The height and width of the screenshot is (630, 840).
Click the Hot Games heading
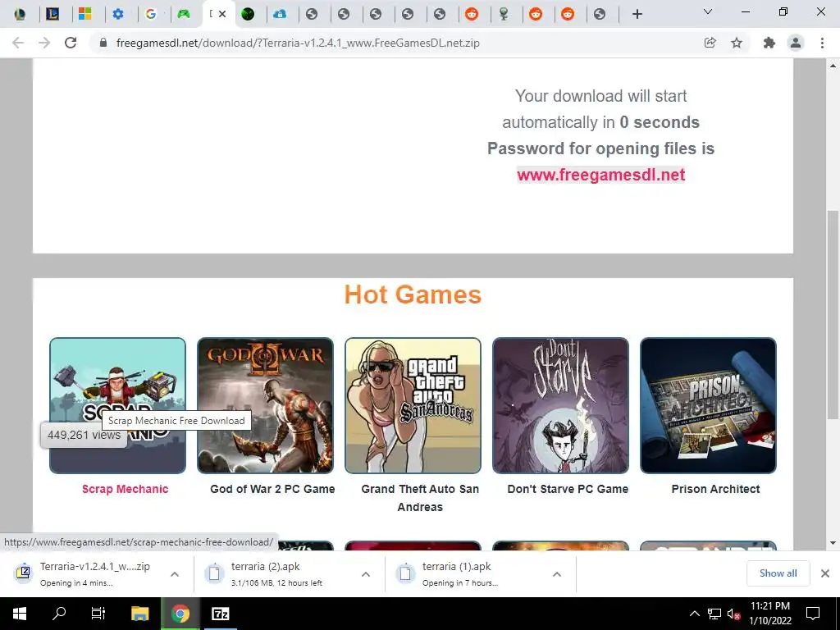[413, 294]
